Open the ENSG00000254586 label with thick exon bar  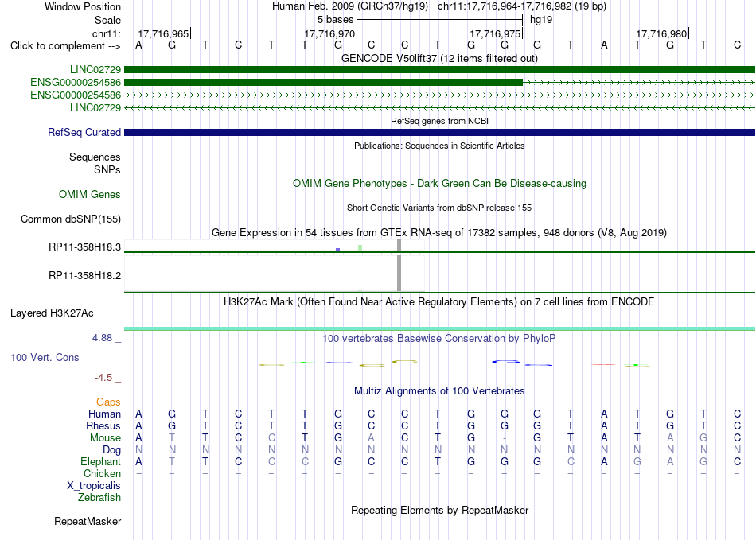[x=76, y=83]
